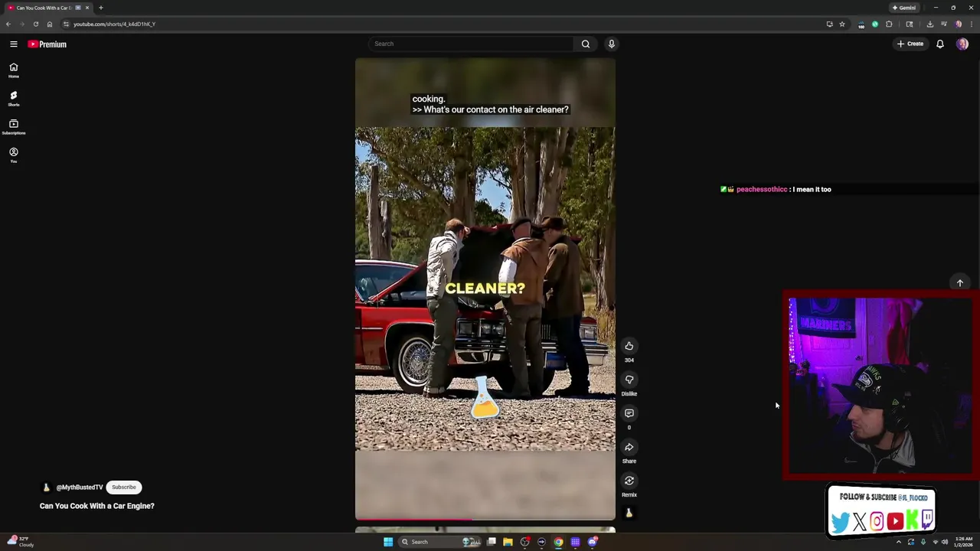Open Shorts from the sidebar
Viewport: 980px width, 551px height.
coord(13,98)
